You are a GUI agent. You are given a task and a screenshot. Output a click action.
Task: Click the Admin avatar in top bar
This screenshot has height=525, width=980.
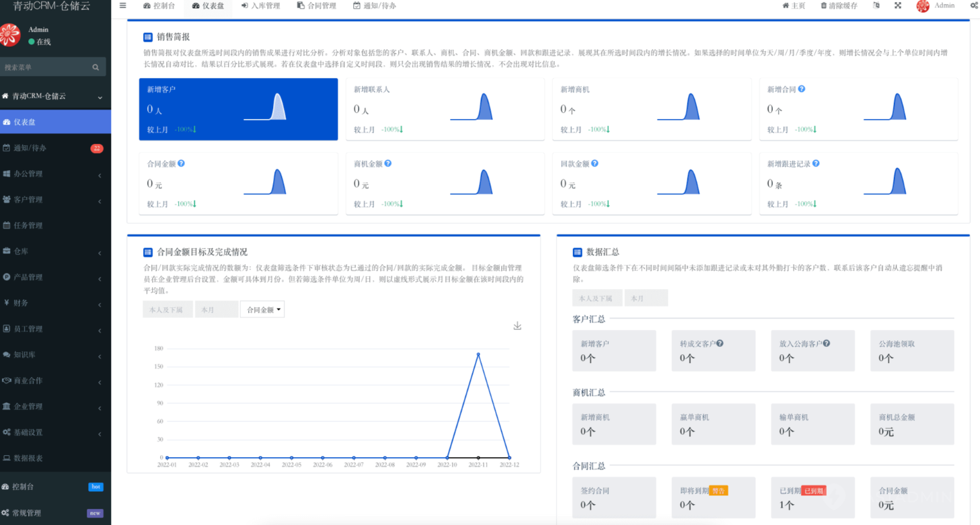pos(923,6)
